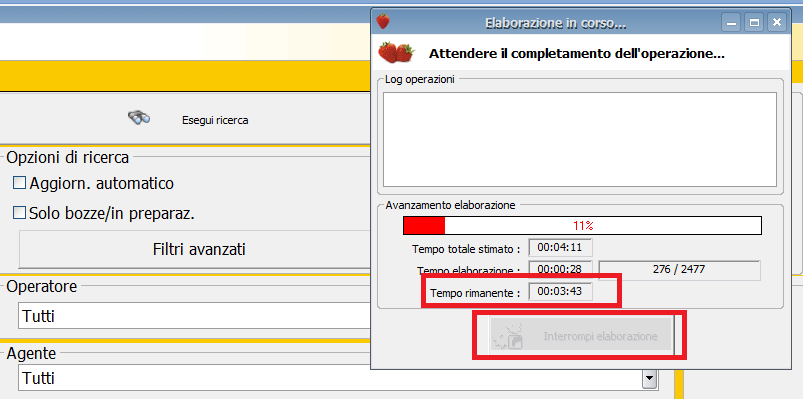The height and width of the screenshot is (399, 803).
Task: Click the strawberry icon in the title bar
Action: [383, 22]
